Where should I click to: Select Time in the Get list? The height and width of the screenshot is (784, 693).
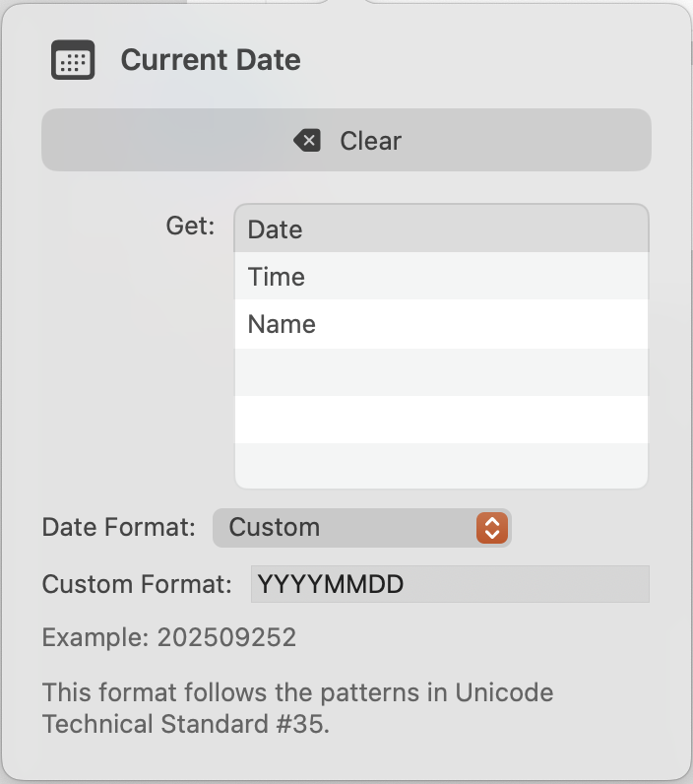[441, 277]
